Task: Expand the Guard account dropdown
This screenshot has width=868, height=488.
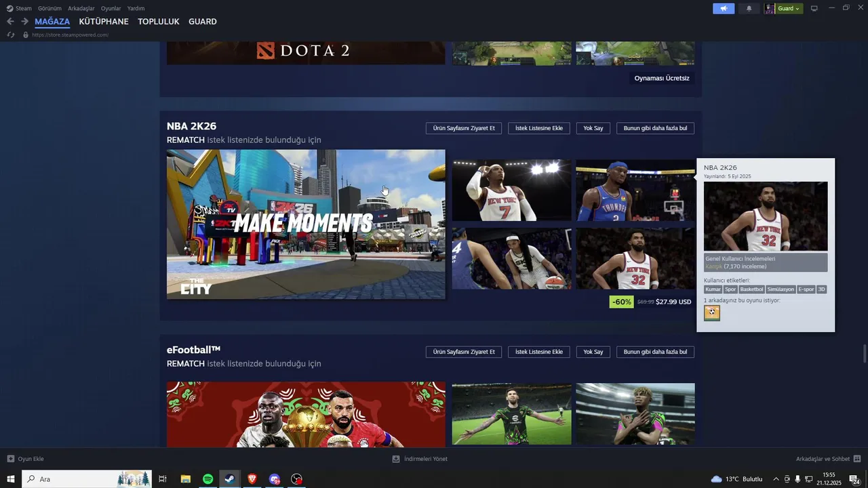Action: click(789, 8)
